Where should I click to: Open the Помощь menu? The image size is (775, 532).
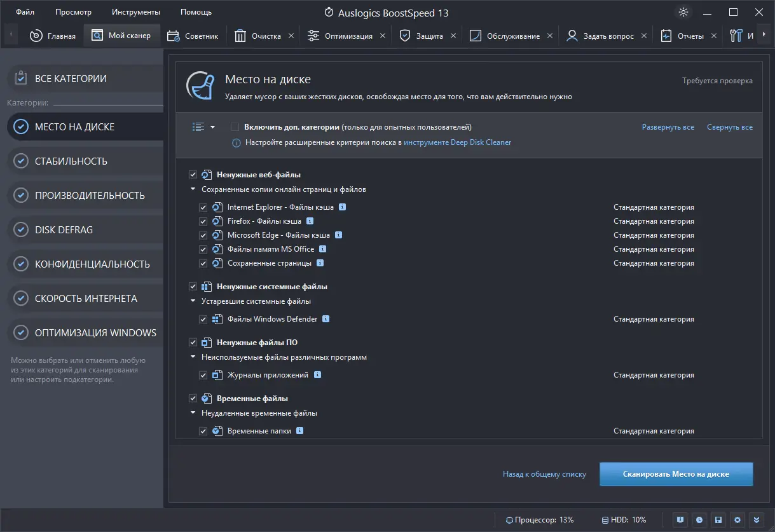[x=196, y=12]
